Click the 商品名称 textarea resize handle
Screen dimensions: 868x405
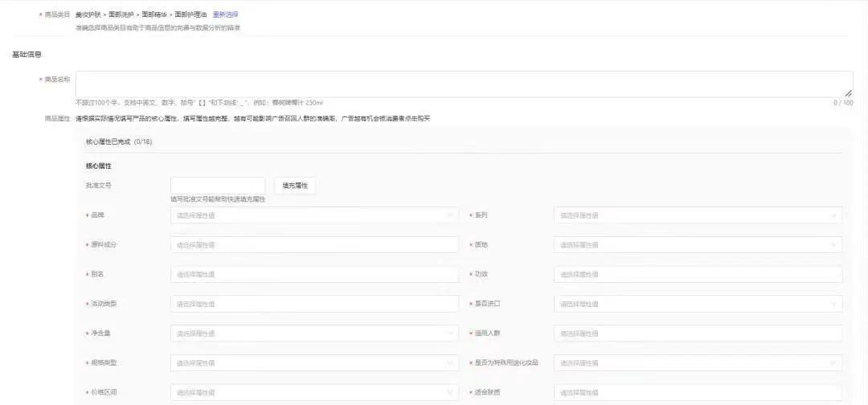click(x=849, y=93)
